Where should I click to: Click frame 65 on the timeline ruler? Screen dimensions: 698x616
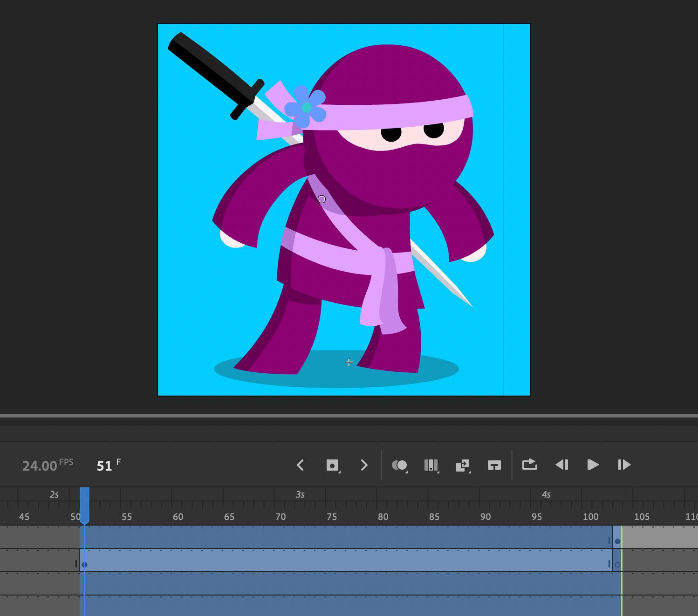[229, 517]
